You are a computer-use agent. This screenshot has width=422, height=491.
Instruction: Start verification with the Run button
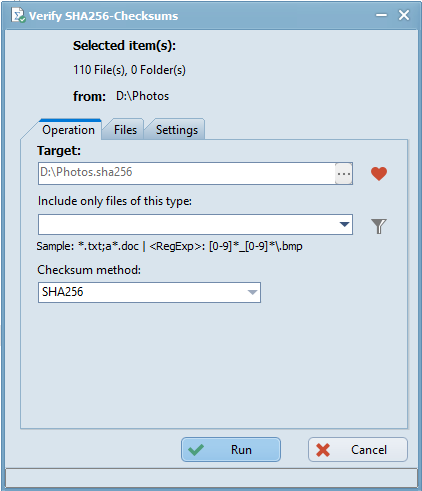click(x=231, y=450)
